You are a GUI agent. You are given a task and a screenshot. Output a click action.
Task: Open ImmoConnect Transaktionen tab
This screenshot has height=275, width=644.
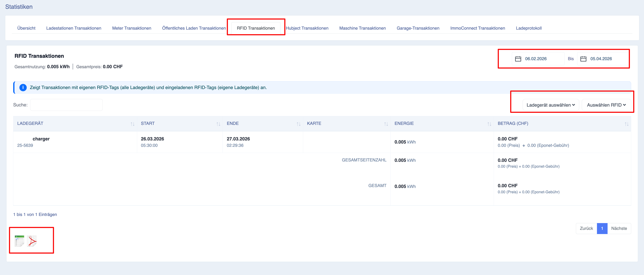[477, 28]
